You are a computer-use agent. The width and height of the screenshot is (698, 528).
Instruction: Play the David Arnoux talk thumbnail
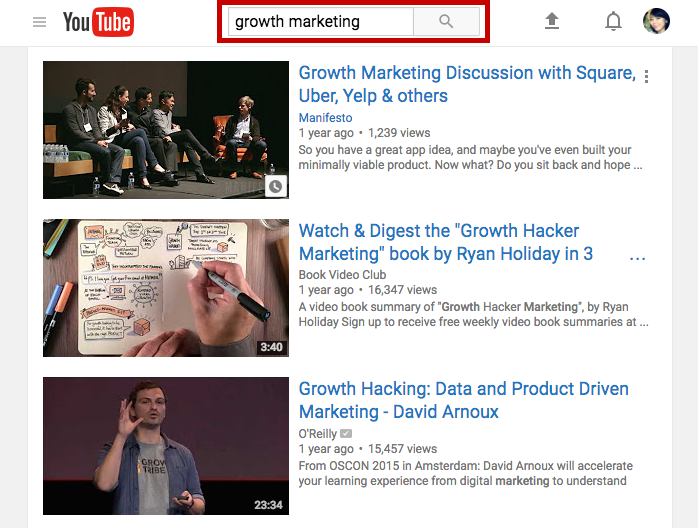(166, 446)
